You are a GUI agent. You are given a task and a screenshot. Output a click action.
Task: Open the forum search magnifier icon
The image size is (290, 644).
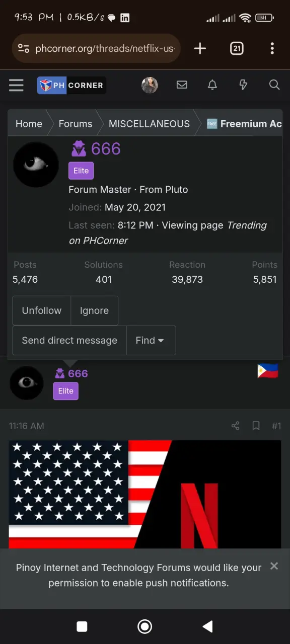[274, 85]
